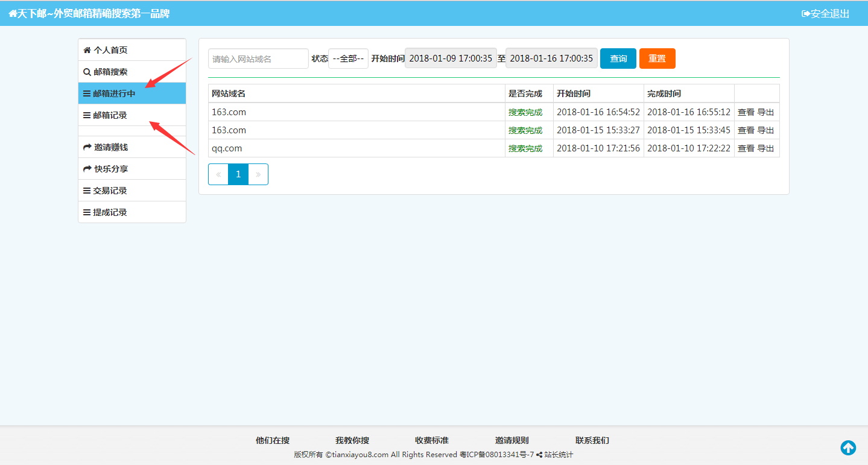
Task: Open the 状态 --全部-- dropdown
Action: coord(348,59)
